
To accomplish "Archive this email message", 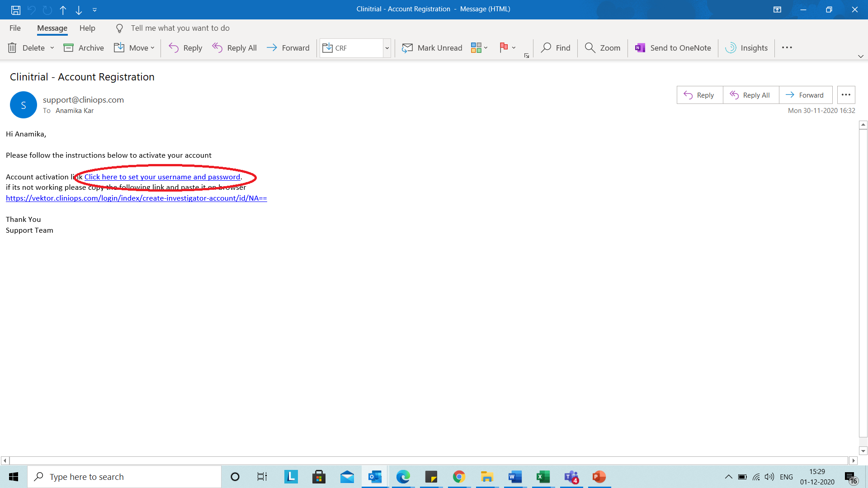I will 84,48.
